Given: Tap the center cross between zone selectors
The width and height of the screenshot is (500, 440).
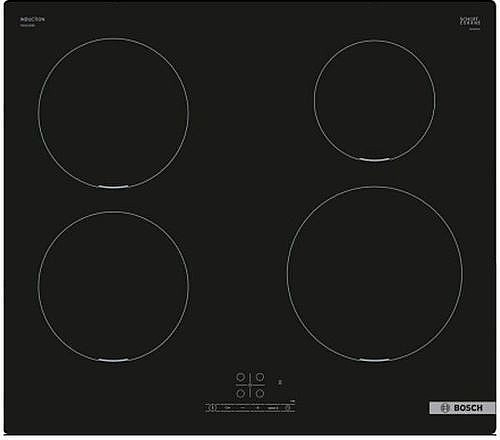Looking at the screenshot, I should (x=250, y=385).
